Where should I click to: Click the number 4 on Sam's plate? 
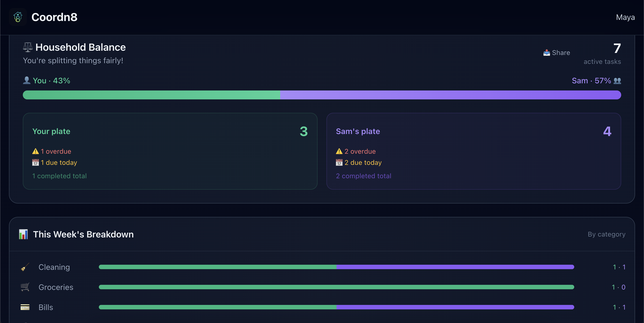(x=607, y=131)
